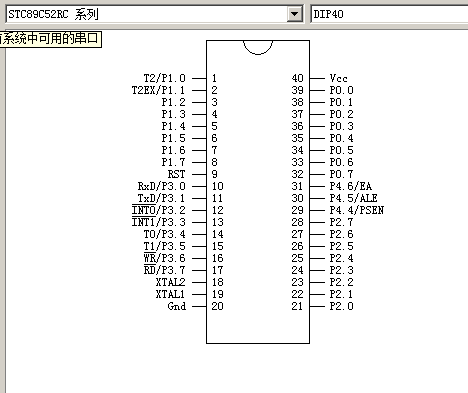Click pin label P0.2
Screen dimensions: 468x393
click(341, 114)
